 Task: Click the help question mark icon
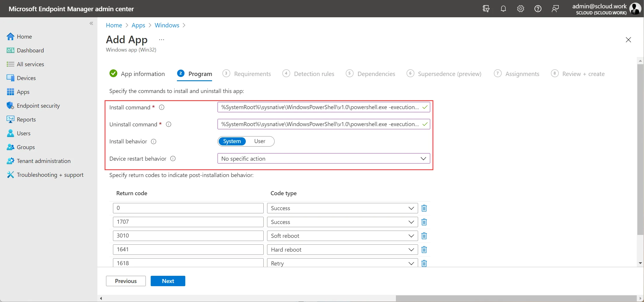click(x=538, y=9)
